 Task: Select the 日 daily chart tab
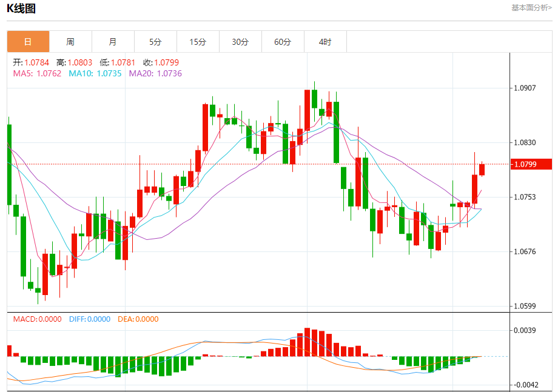pos(29,42)
